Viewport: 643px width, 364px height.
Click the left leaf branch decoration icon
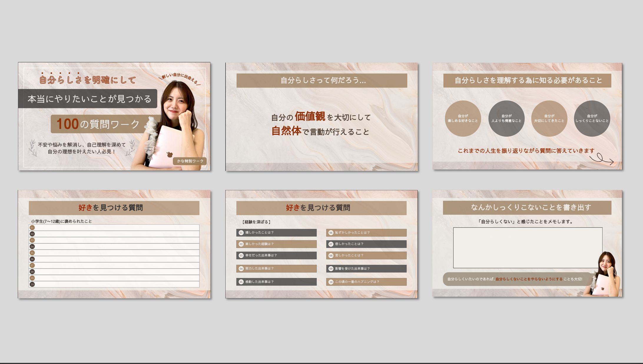point(32,148)
